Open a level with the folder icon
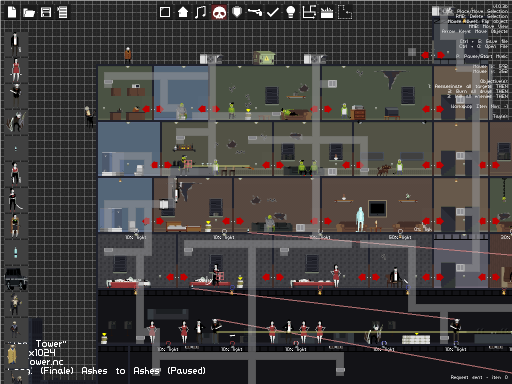 click(x=29, y=13)
